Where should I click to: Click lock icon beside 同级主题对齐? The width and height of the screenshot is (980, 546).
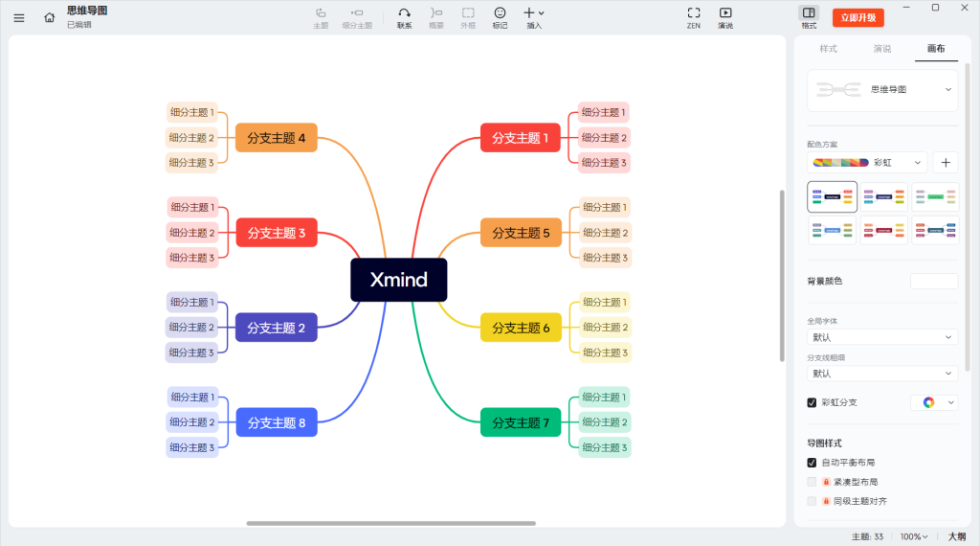pyautogui.click(x=826, y=501)
